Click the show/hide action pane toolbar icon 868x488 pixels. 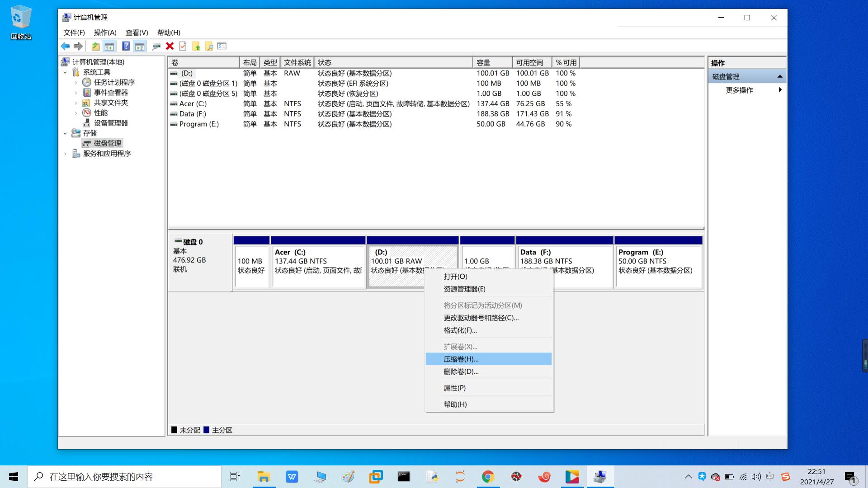pos(140,46)
